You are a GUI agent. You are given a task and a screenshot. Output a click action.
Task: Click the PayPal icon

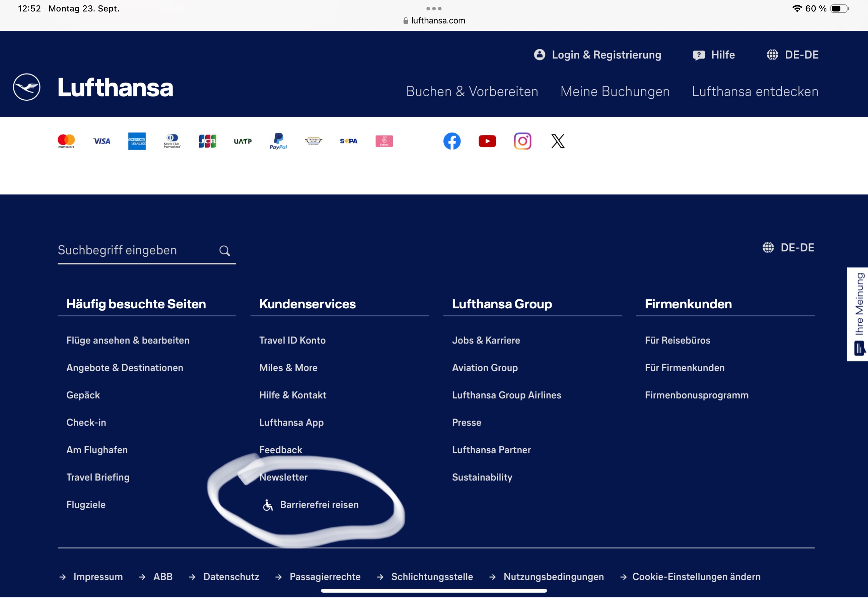tap(278, 141)
